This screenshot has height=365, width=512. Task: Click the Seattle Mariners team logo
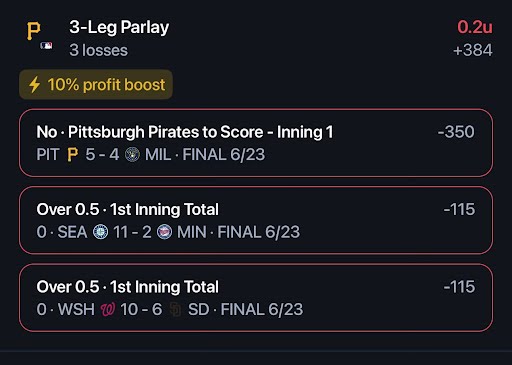click(x=100, y=232)
